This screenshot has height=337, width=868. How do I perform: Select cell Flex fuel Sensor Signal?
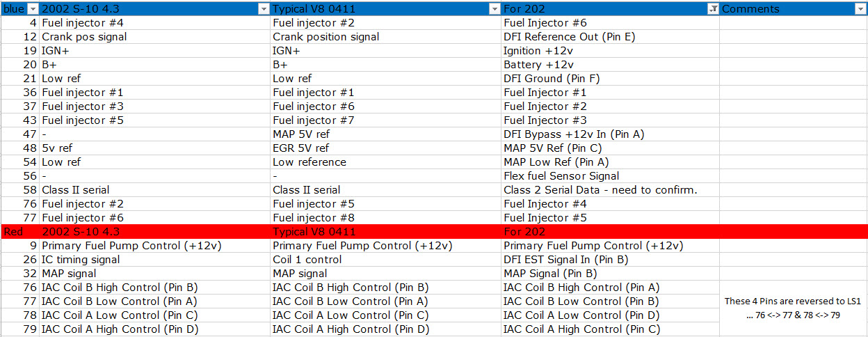(610, 175)
